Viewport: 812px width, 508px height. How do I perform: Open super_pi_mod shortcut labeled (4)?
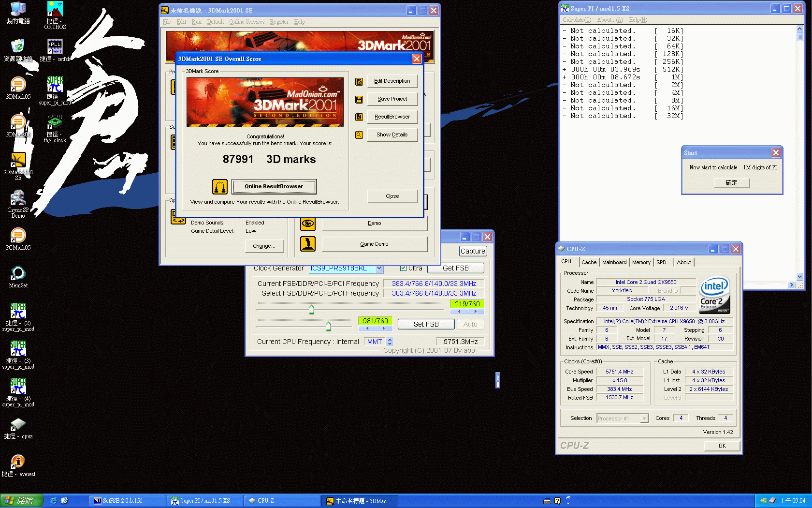tap(18, 393)
